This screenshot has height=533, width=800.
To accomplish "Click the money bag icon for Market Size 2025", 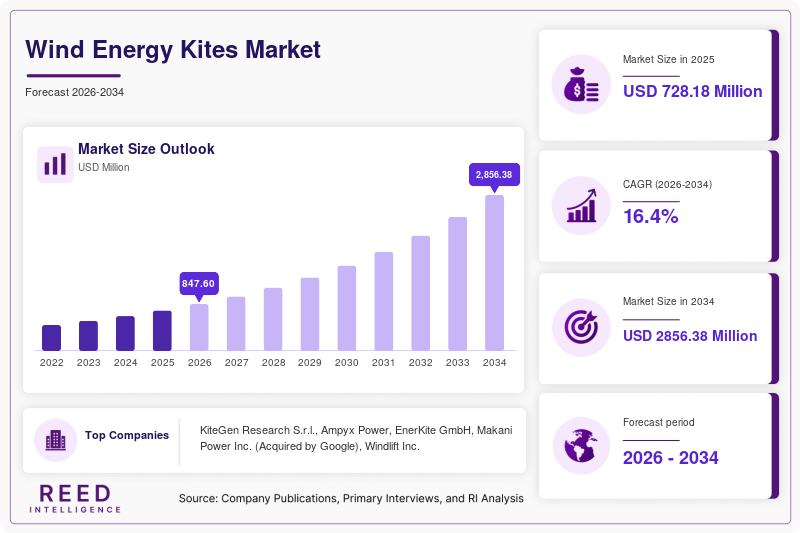I will coord(581,84).
